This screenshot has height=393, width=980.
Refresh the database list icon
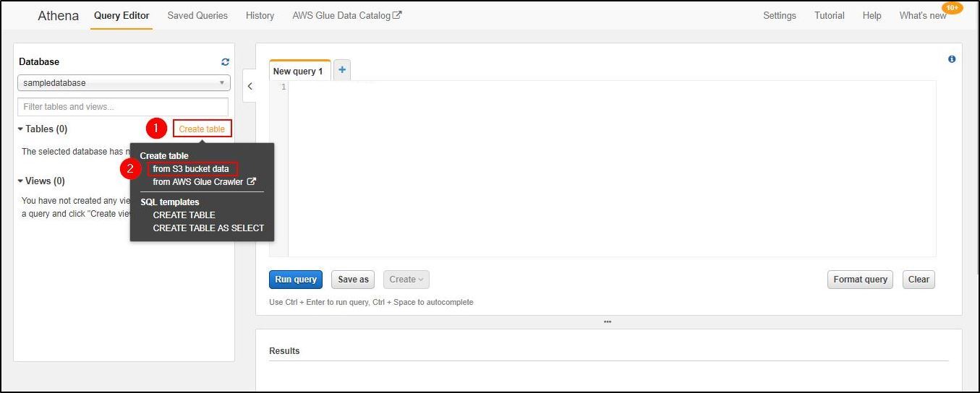226,62
